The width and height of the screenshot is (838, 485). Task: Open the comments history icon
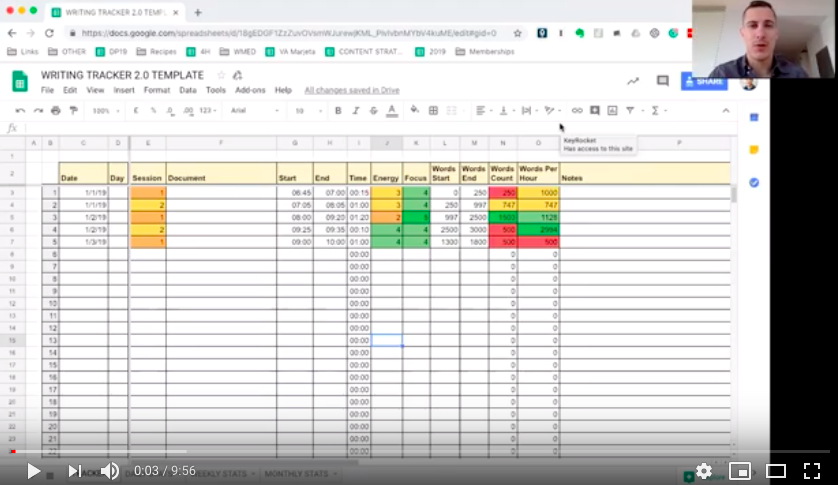pyautogui.click(x=663, y=81)
